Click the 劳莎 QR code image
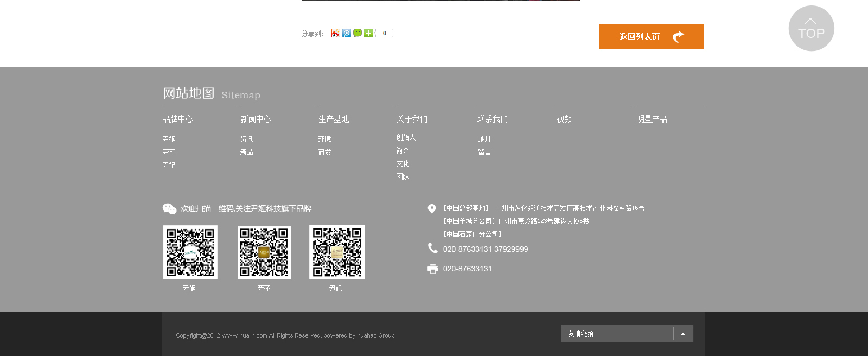 (x=264, y=253)
